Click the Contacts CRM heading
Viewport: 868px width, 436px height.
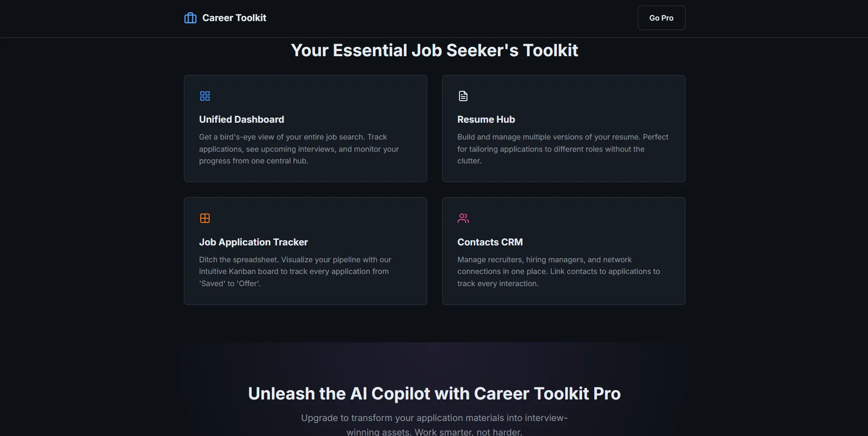pos(489,242)
